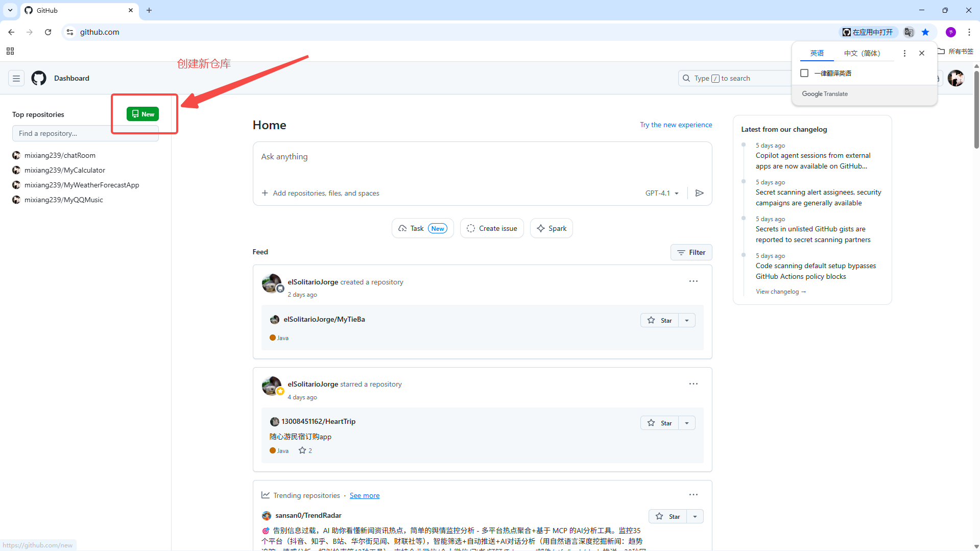This screenshot has height=551, width=980.
Task: Click the plus icon to add repositories
Action: point(265,193)
